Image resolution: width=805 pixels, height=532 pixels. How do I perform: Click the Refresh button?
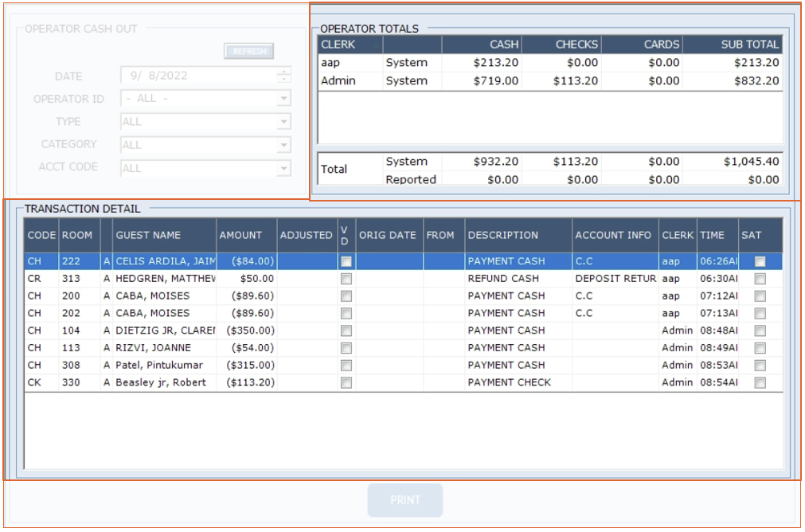(248, 51)
